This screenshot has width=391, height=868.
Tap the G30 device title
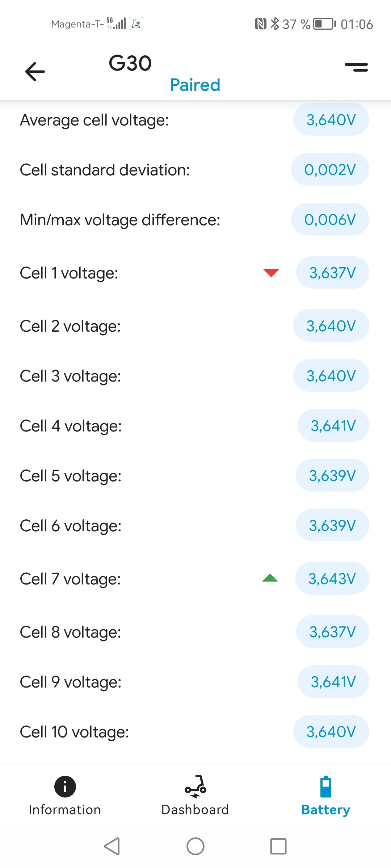pos(130,63)
